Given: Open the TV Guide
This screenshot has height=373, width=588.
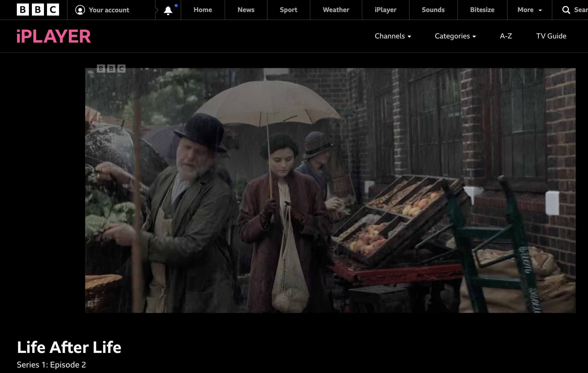Looking at the screenshot, I should point(551,36).
